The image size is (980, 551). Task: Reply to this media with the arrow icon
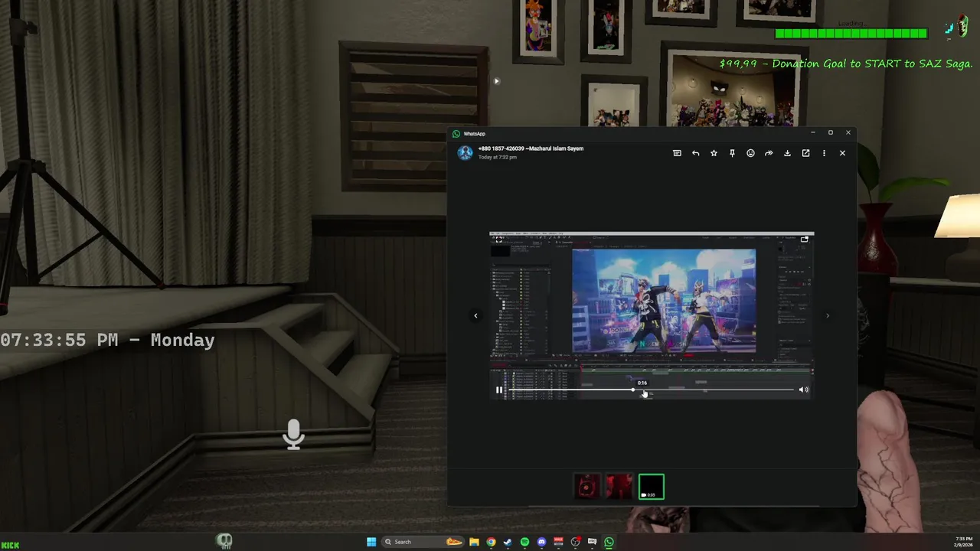tap(695, 153)
